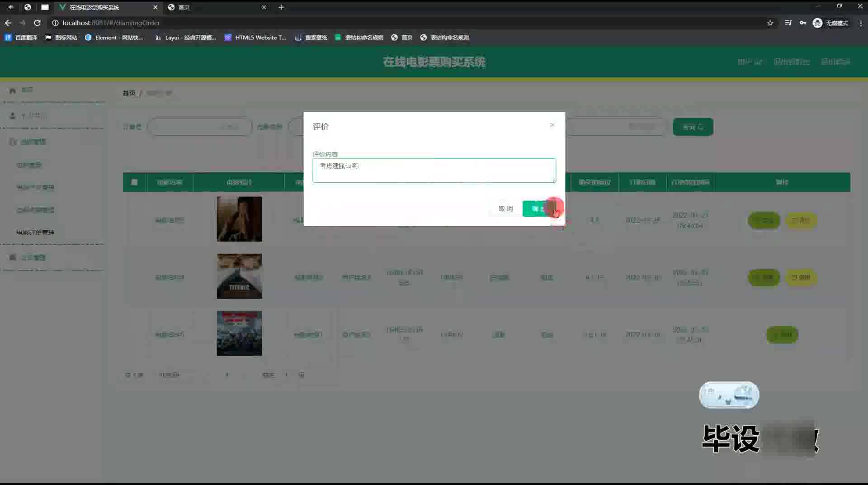
Task: Open the third row's war movie poster thumbnail
Action: point(239,333)
